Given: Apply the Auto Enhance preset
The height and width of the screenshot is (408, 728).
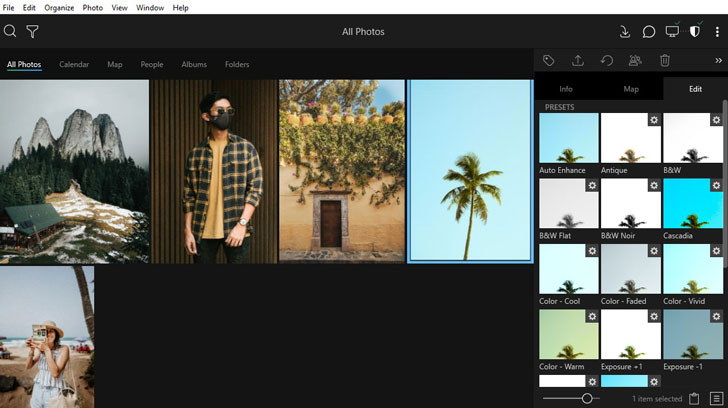Looking at the screenshot, I should coord(569,138).
